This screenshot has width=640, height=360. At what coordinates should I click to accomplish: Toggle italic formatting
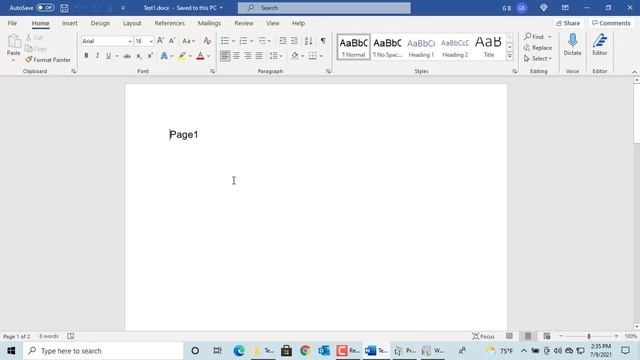tap(97, 56)
